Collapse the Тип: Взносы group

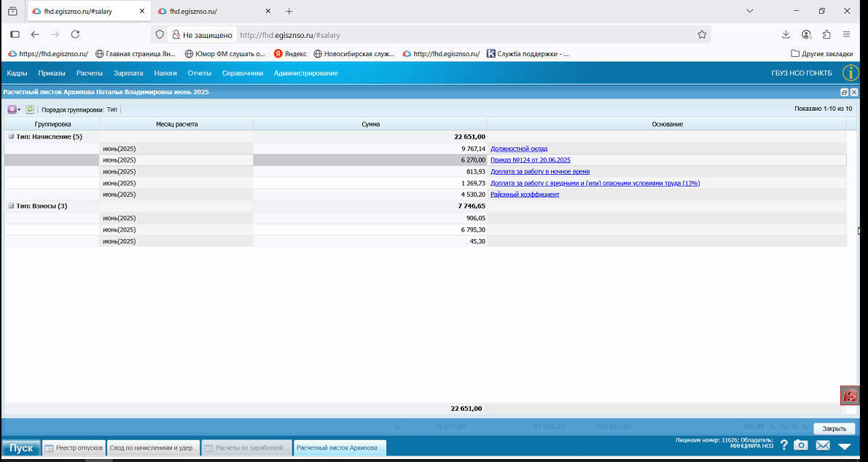[x=11, y=205]
